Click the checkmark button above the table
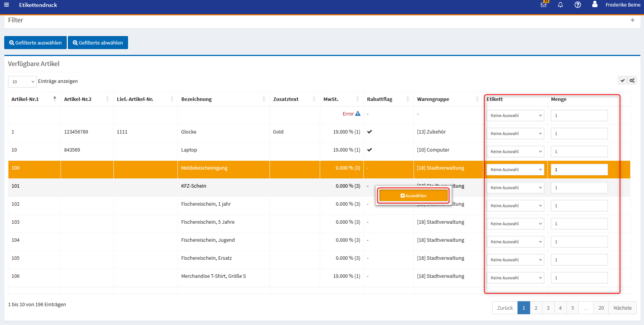 [x=623, y=81]
